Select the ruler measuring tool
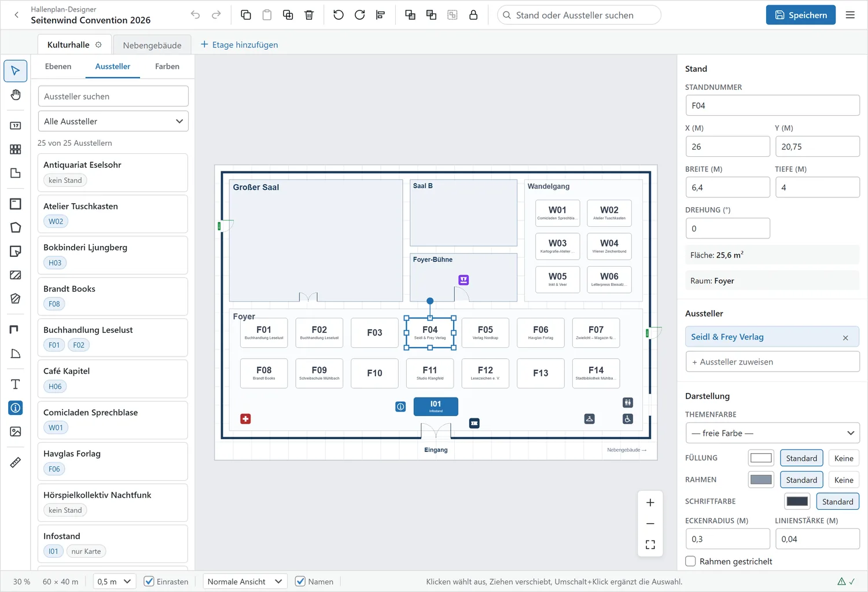The height and width of the screenshot is (592, 868). coord(16,462)
